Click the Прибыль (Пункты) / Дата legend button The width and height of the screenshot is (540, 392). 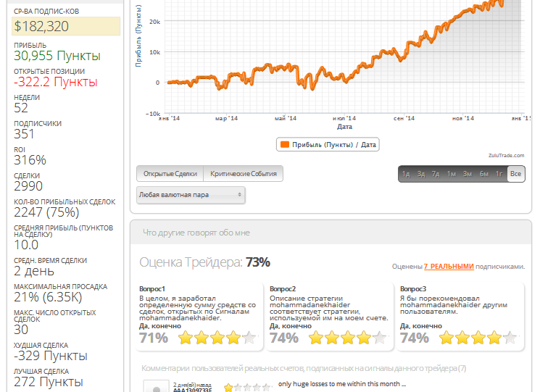[x=328, y=145]
